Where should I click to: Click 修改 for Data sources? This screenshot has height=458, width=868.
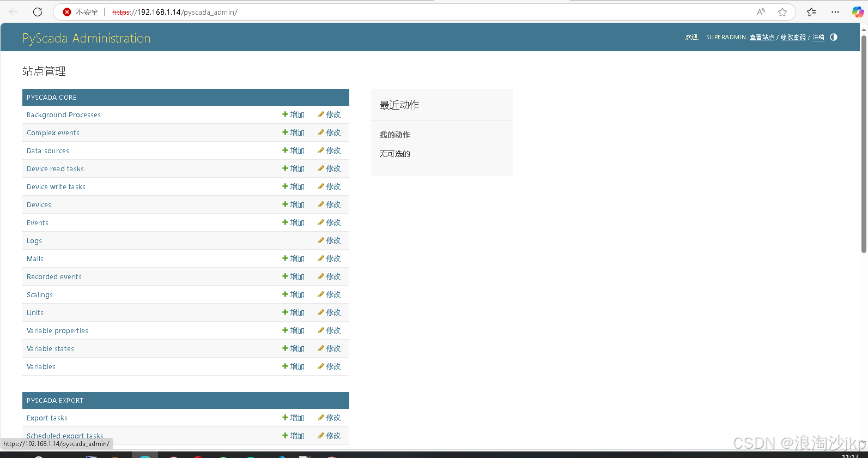tap(329, 150)
